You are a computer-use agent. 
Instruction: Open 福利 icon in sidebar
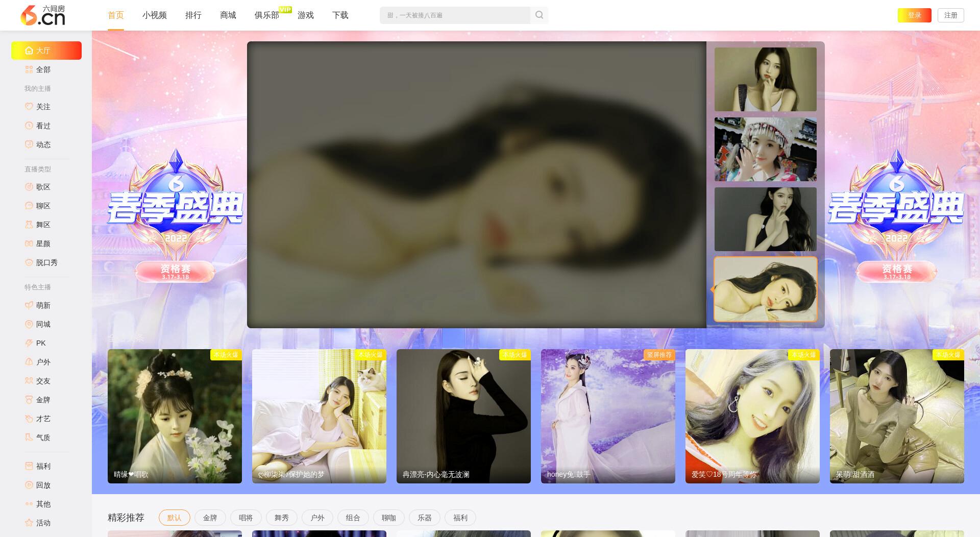(x=29, y=466)
